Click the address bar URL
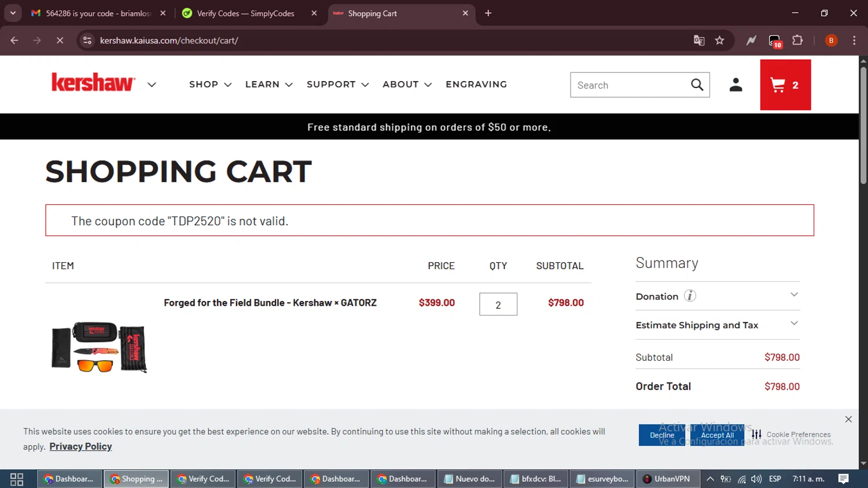This screenshot has width=868, height=488. pyautogui.click(x=169, y=41)
